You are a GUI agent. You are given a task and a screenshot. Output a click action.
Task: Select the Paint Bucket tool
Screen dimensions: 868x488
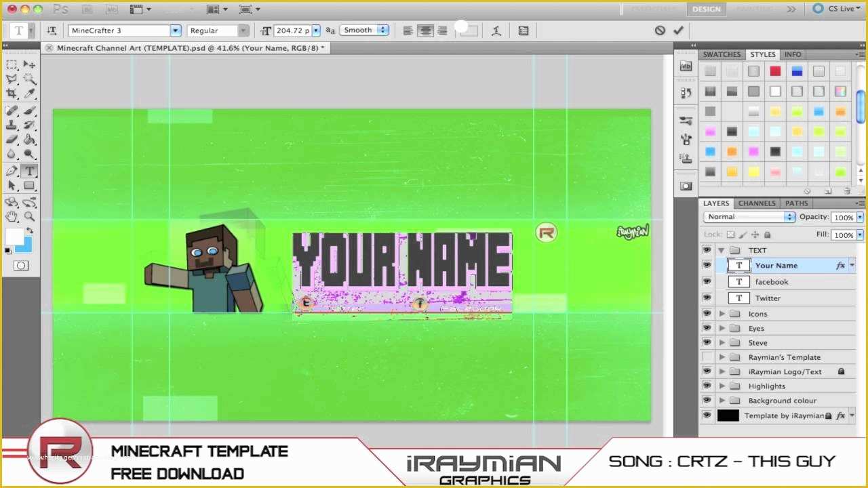click(x=29, y=140)
